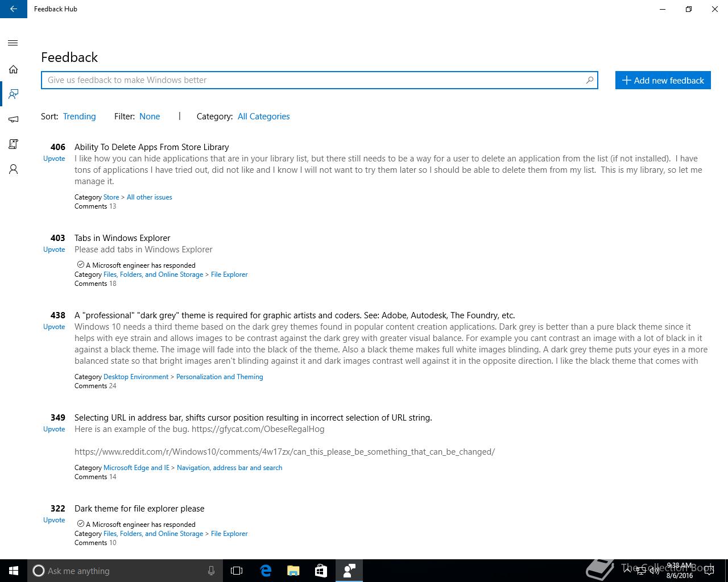
Task: Upvote Tabs in Windows Explorer feedback
Action: click(54, 250)
